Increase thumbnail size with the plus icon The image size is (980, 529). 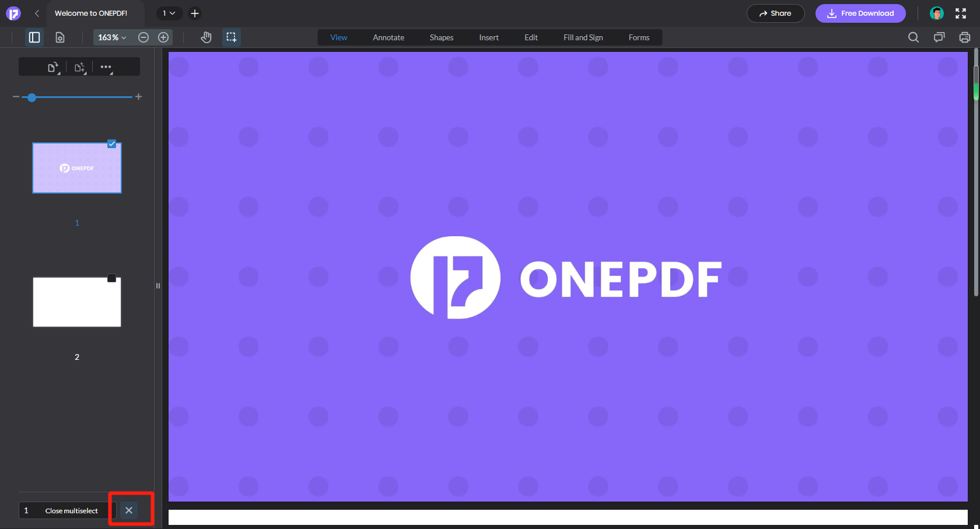(138, 97)
